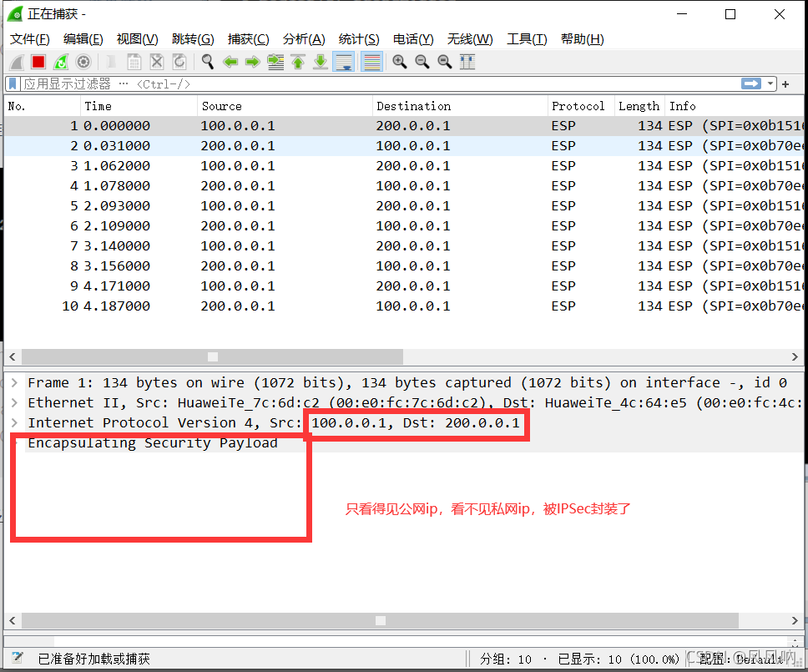Click the 分组: 10 status entry
The height and width of the screenshot is (672, 808).
[x=506, y=659]
